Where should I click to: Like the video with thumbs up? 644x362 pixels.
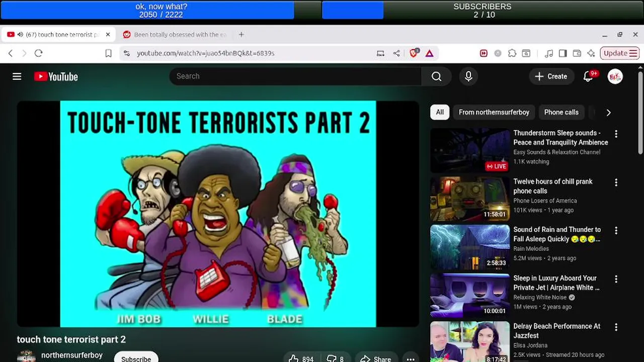pos(300,359)
